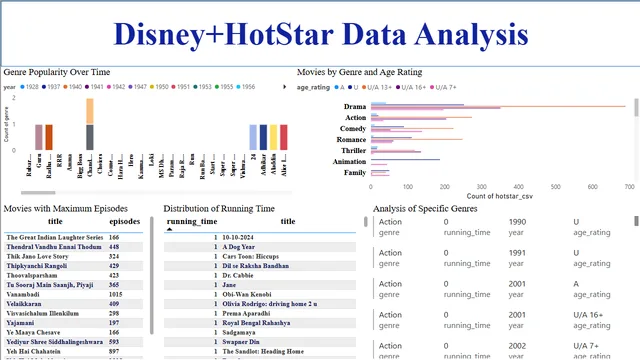Viewport: 640px width, 360px height.
Task: Sort episodes table by title column
Action: [55, 221]
